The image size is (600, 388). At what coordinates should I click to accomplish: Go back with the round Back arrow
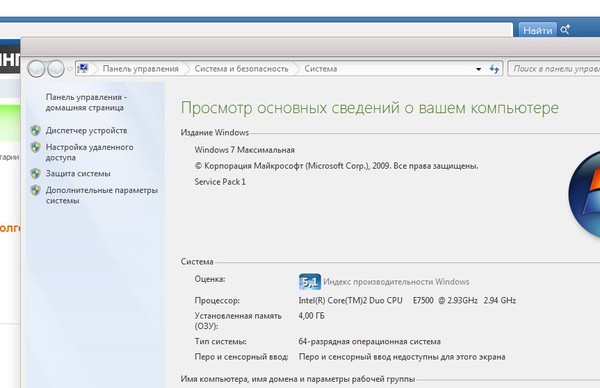coord(36,69)
